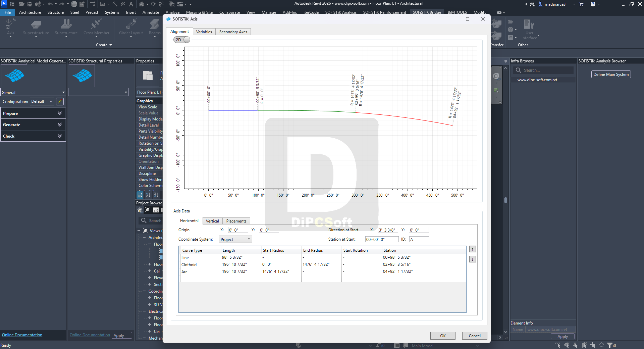Click the Axis tool icon in Create panel
The width and height of the screenshot is (644, 349).
pos(10,24)
